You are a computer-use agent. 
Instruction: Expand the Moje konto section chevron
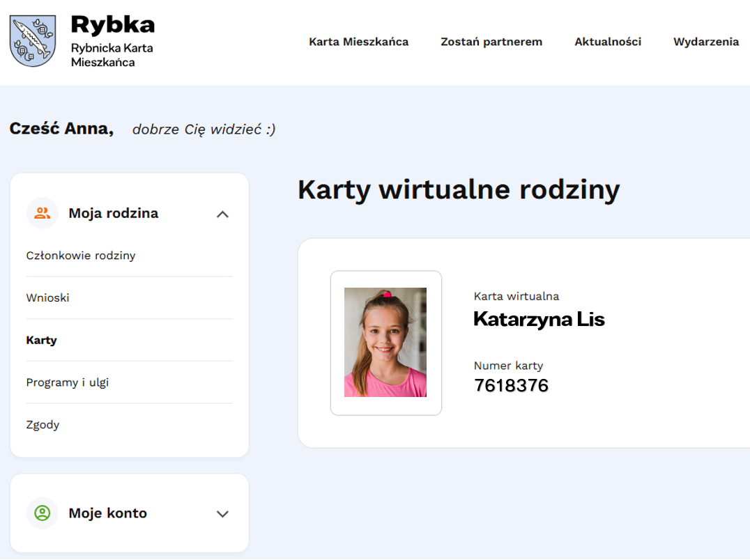click(222, 514)
